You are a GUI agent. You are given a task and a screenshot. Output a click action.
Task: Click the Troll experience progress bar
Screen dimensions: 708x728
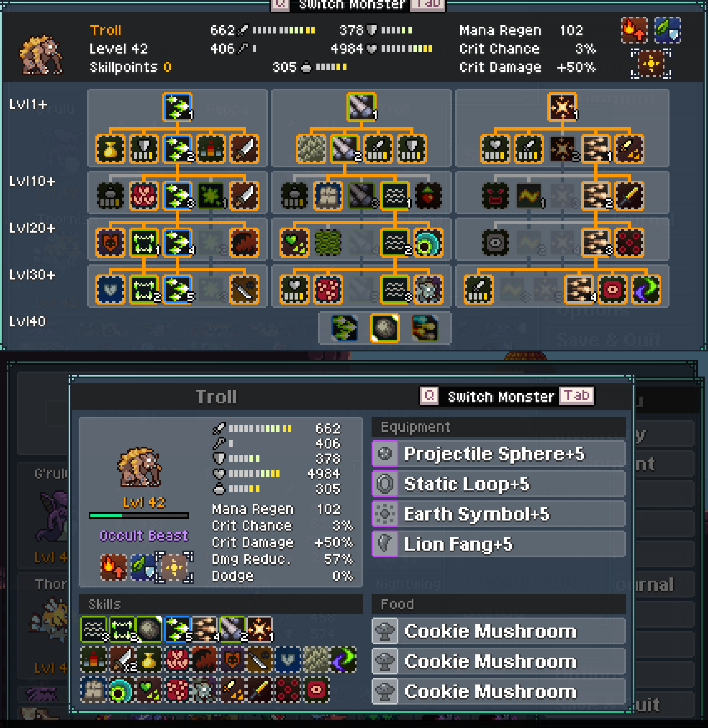pyautogui.click(x=139, y=515)
